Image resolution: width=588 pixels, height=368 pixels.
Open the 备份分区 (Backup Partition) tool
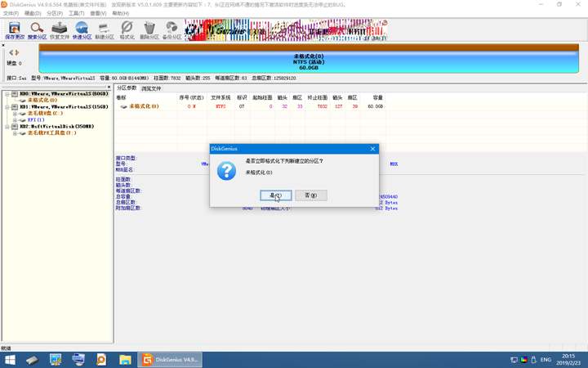171,31
